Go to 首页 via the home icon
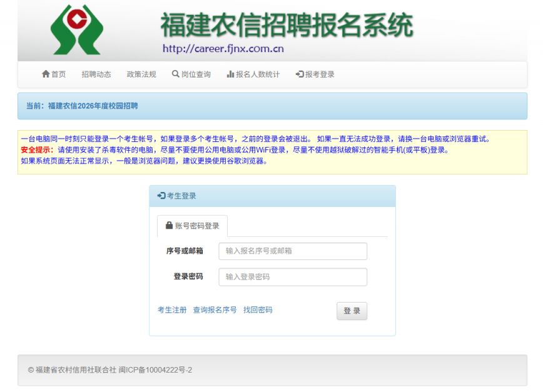This screenshot has width=543, height=392. pyautogui.click(x=46, y=74)
